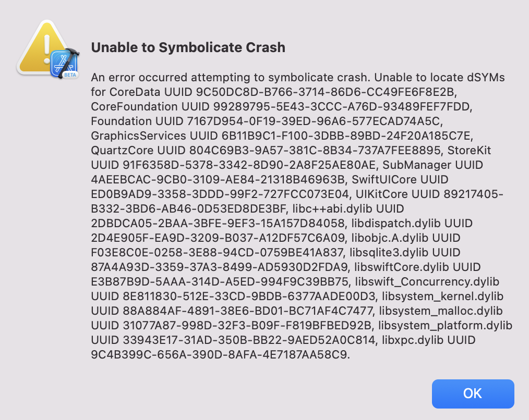Click the 'Unable to Symbolicate Crash' heading

(188, 47)
